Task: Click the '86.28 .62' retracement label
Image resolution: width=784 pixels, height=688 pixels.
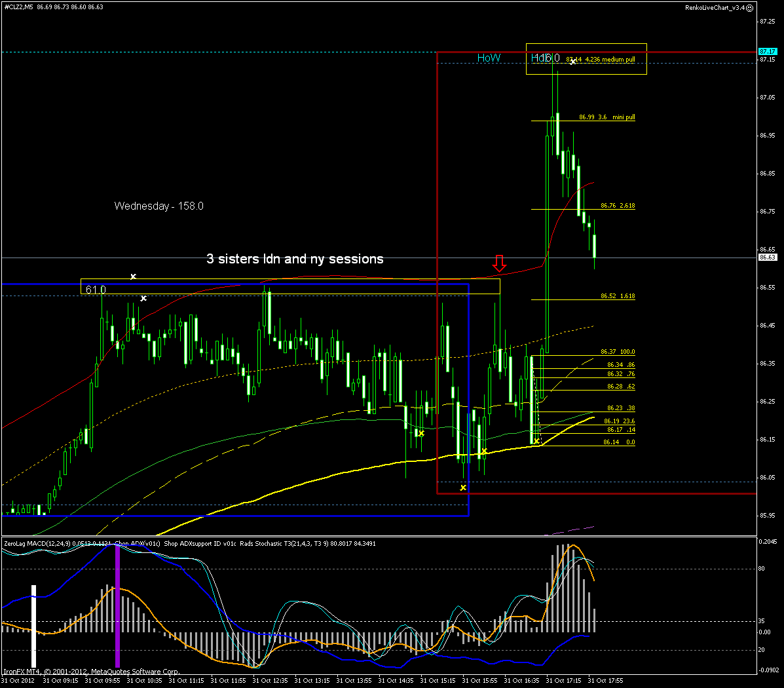Action: pos(620,387)
